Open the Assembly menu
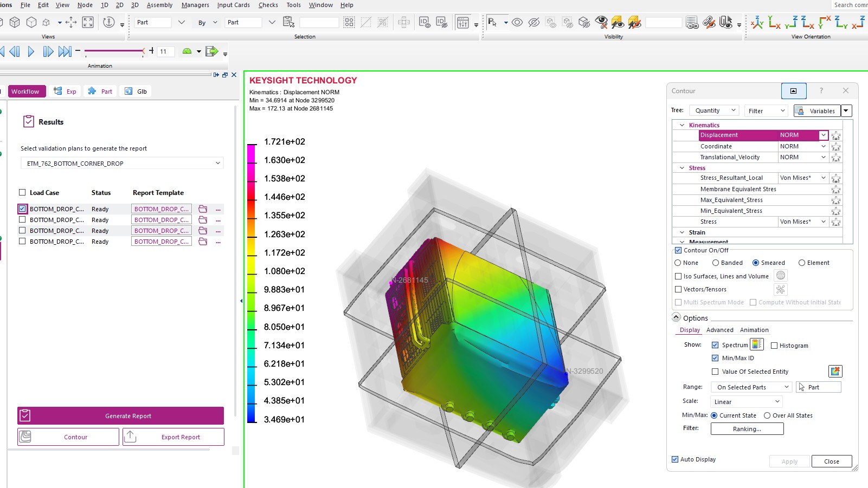The width and height of the screenshot is (868, 488). click(x=159, y=5)
